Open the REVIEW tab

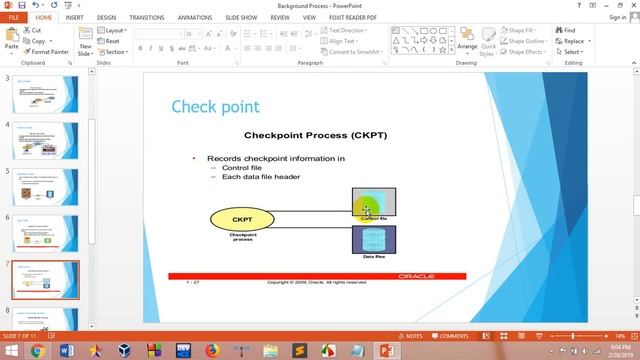[x=280, y=18]
